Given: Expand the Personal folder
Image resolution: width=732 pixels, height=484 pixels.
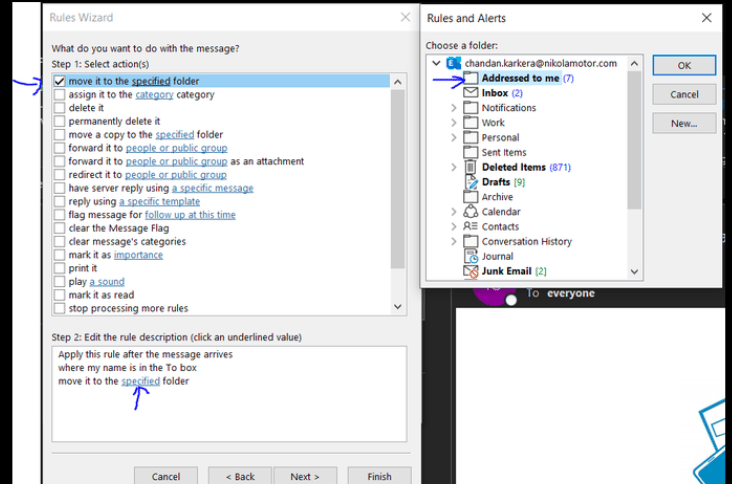Looking at the screenshot, I should point(454,138).
